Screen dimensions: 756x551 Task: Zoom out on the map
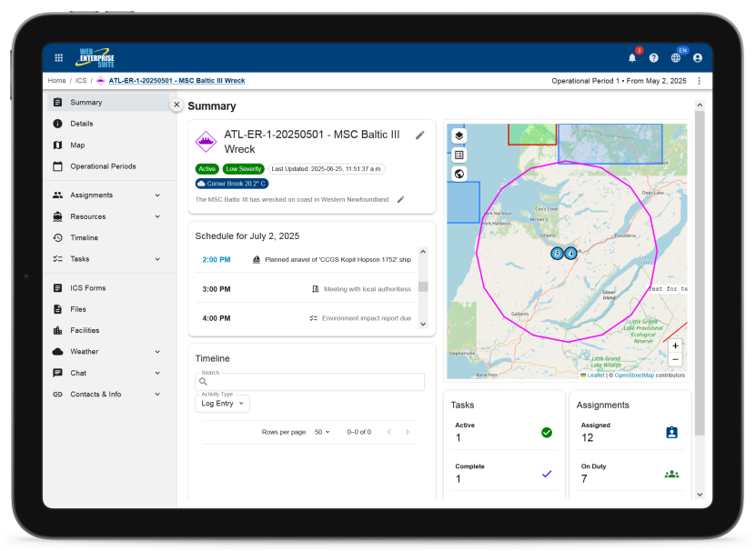click(675, 359)
